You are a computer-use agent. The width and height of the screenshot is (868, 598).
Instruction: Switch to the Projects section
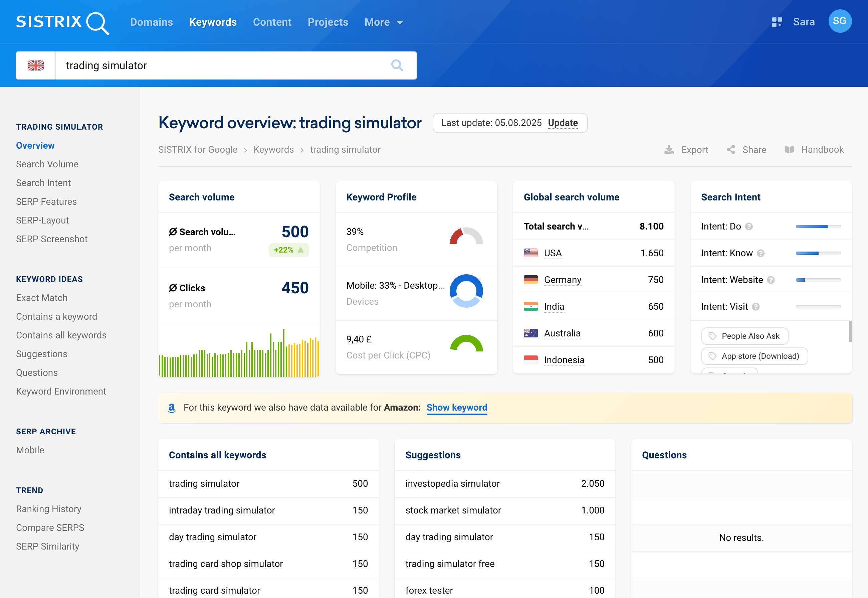point(328,22)
